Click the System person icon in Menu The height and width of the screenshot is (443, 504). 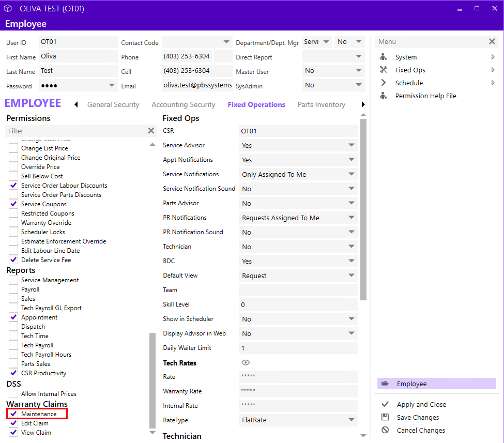click(384, 57)
